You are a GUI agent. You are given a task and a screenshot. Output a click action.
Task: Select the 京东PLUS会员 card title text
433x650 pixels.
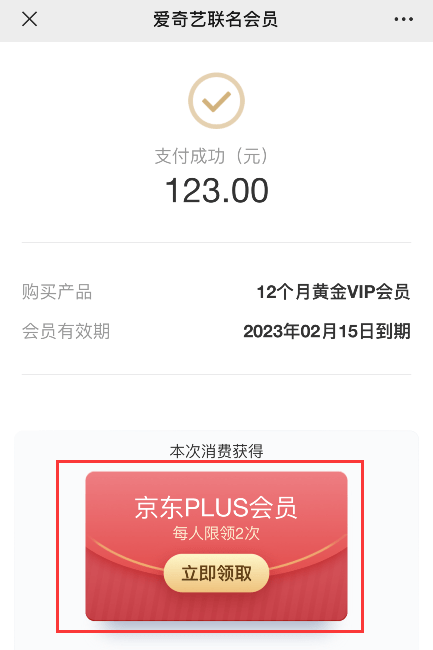tap(216, 507)
